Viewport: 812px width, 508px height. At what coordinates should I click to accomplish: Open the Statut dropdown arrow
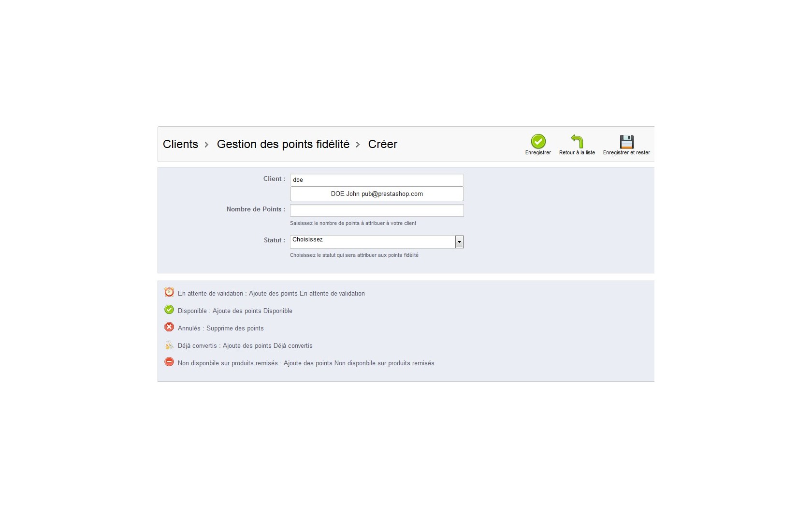tap(459, 242)
